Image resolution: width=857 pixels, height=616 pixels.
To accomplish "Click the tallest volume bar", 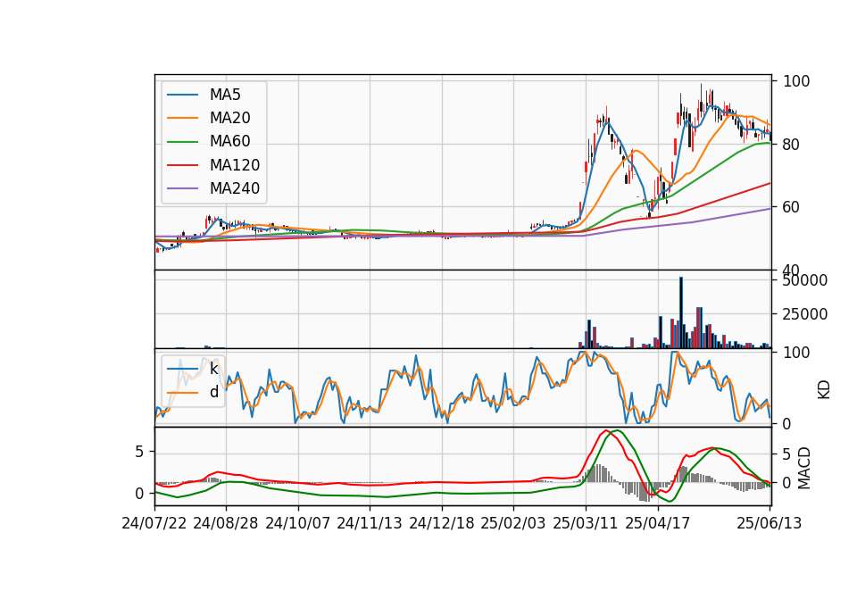I will [x=681, y=312].
